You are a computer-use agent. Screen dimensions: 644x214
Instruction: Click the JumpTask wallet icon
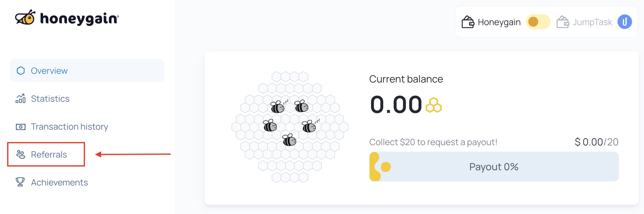pos(563,22)
